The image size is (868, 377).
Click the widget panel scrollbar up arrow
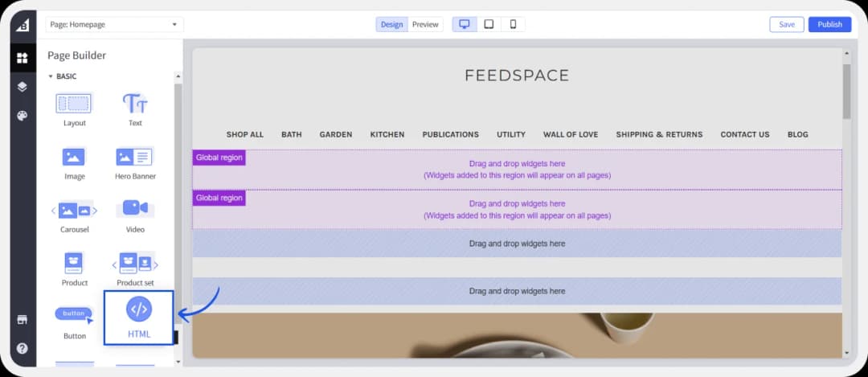[178, 76]
